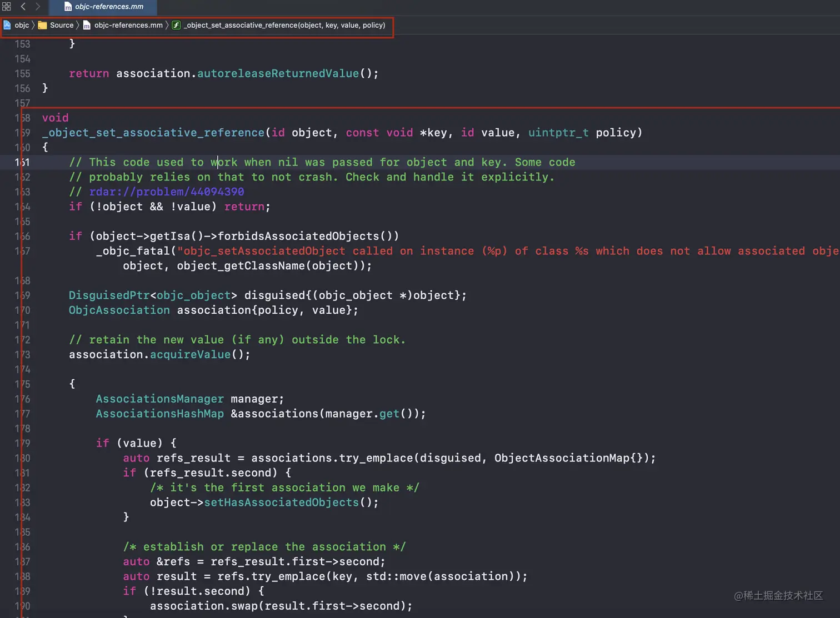Open the related items grid menu
The image size is (840, 618).
point(7,7)
